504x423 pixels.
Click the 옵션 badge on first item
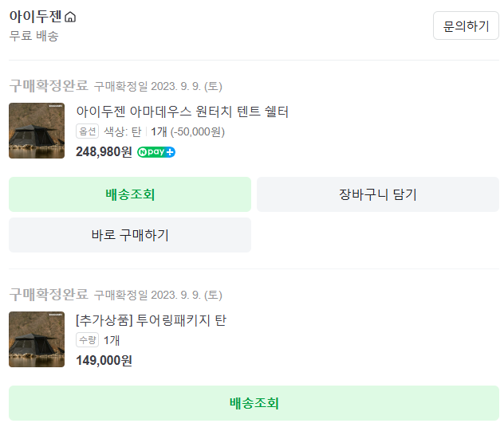click(x=87, y=131)
